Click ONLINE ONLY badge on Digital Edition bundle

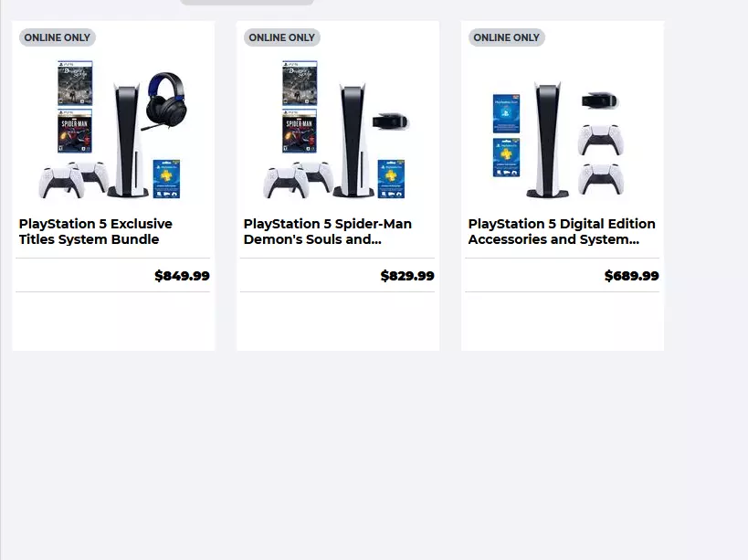click(x=507, y=37)
